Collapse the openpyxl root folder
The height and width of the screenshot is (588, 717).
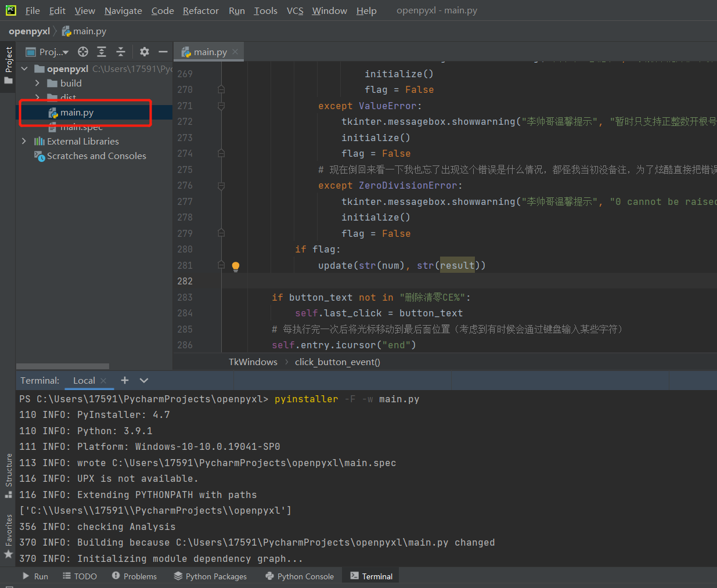click(24, 68)
